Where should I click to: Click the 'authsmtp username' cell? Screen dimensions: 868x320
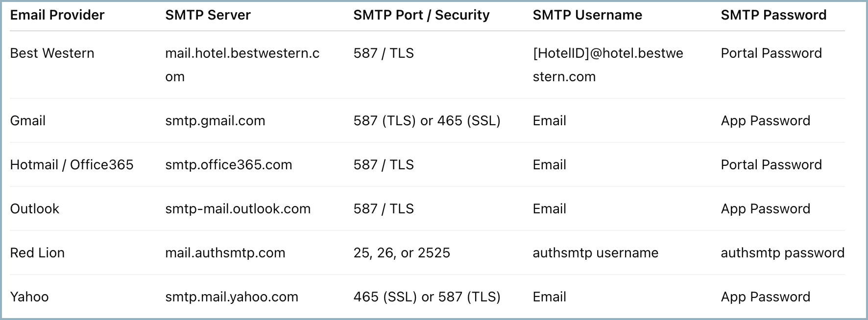pyautogui.click(x=595, y=253)
